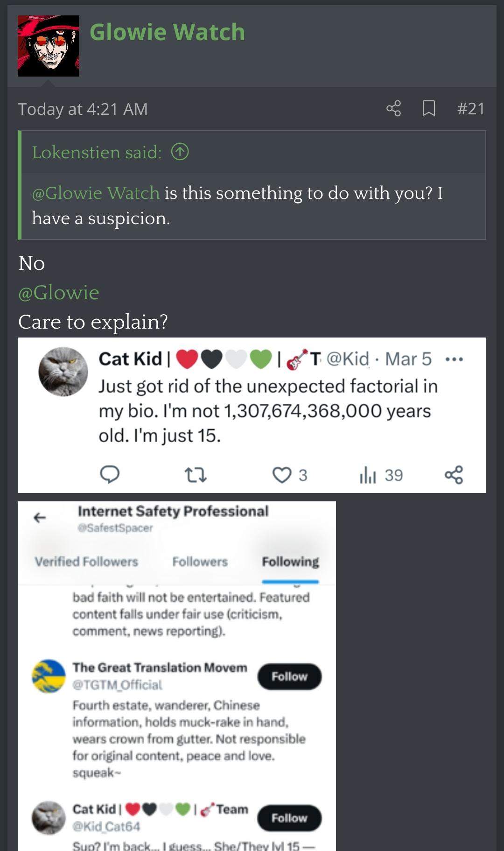
Task: Follow The Great Translation Movement account
Action: 289,676
